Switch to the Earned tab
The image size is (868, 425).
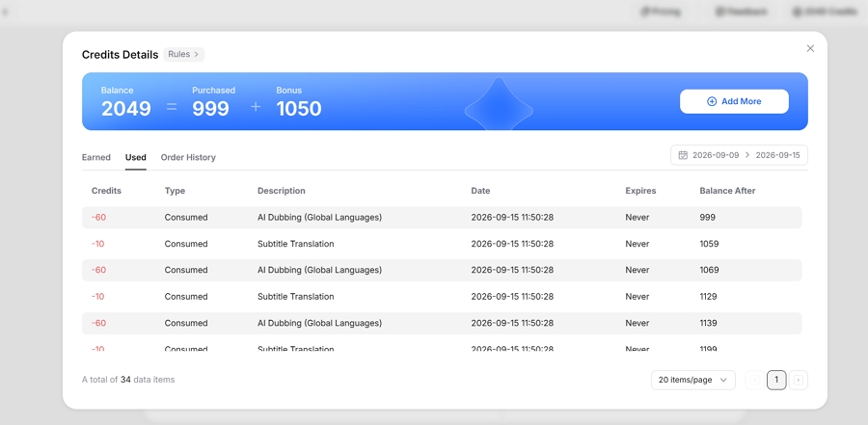(x=96, y=157)
